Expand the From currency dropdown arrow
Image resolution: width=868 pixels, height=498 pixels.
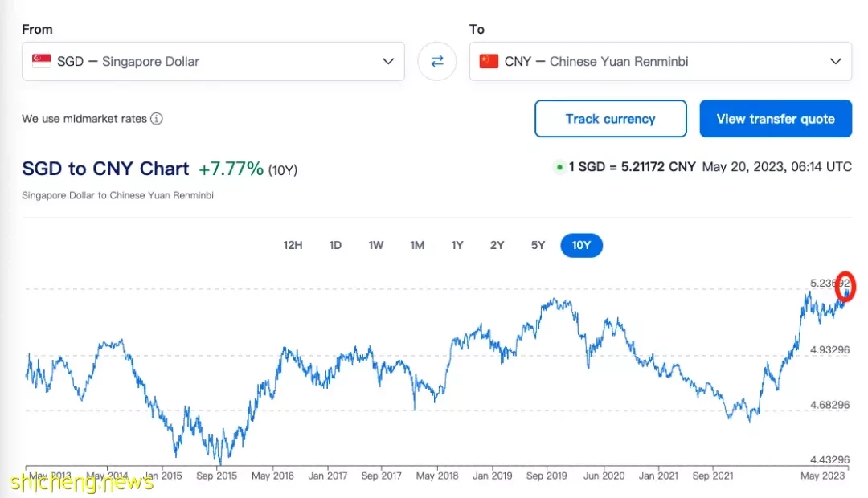[388, 61]
